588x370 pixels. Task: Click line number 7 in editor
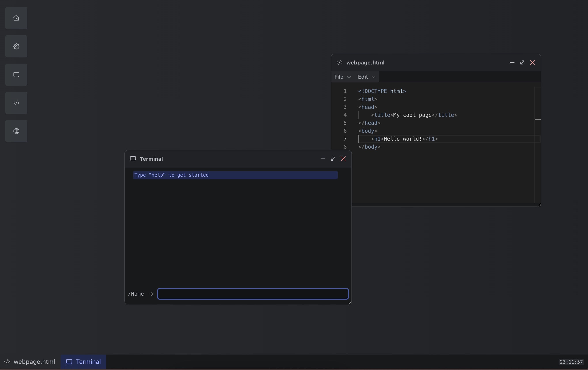click(x=345, y=139)
